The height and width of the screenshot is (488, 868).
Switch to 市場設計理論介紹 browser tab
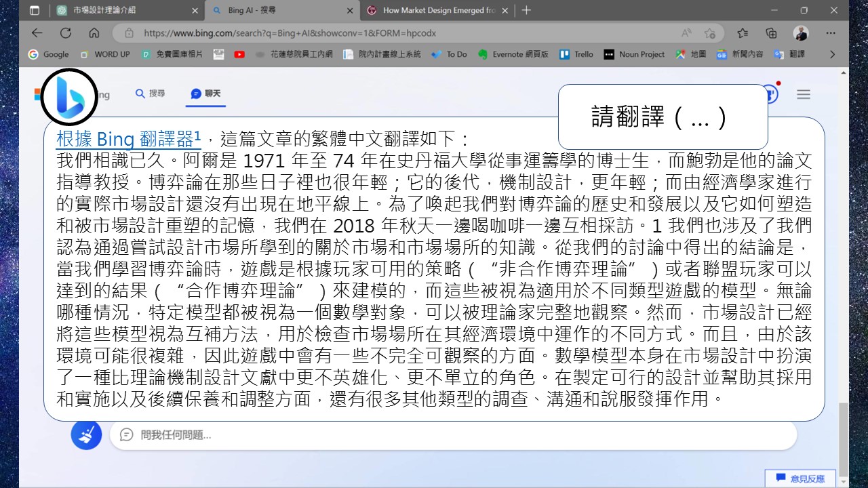tap(125, 10)
